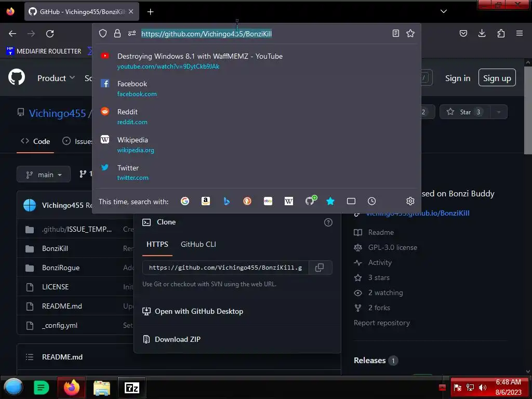The height and width of the screenshot is (399, 532).
Task: Search this time with Wikipedia icon
Action: tap(289, 201)
